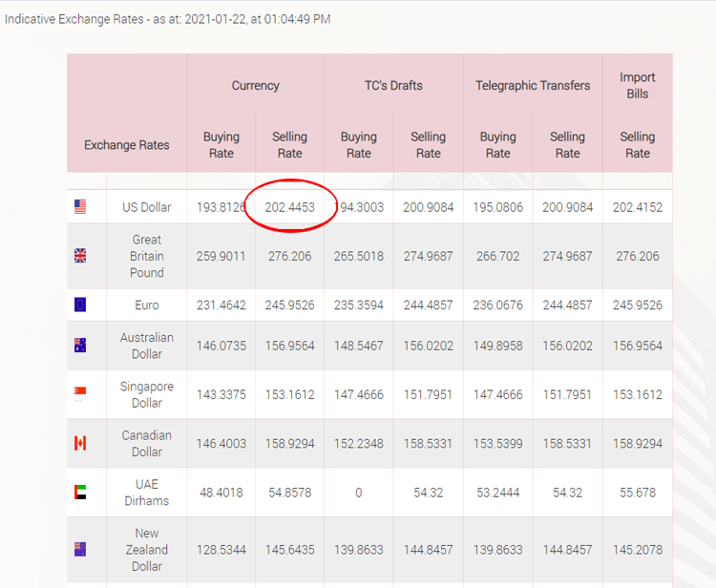
Task: Click UAE Dirhams buying rate 48.4018
Action: click(221, 493)
